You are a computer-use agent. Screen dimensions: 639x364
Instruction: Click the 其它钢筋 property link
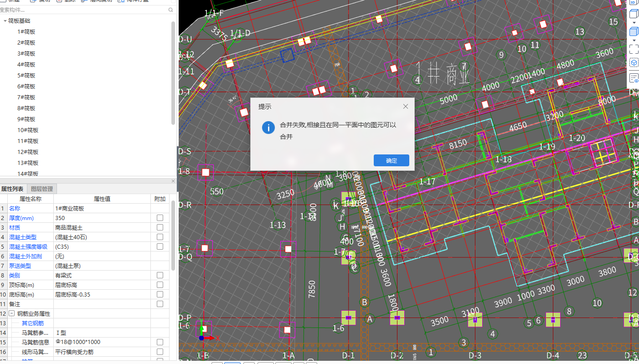pyautogui.click(x=33, y=323)
